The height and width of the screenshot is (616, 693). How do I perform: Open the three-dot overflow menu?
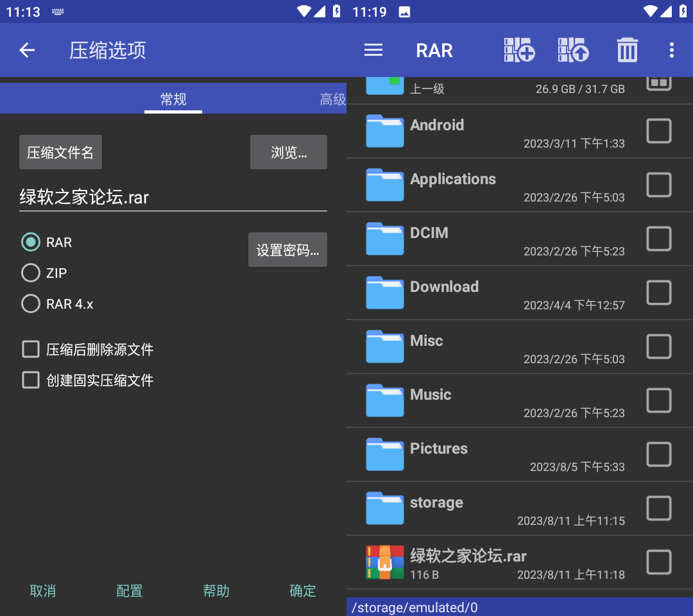pyautogui.click(x=671, y=50)
